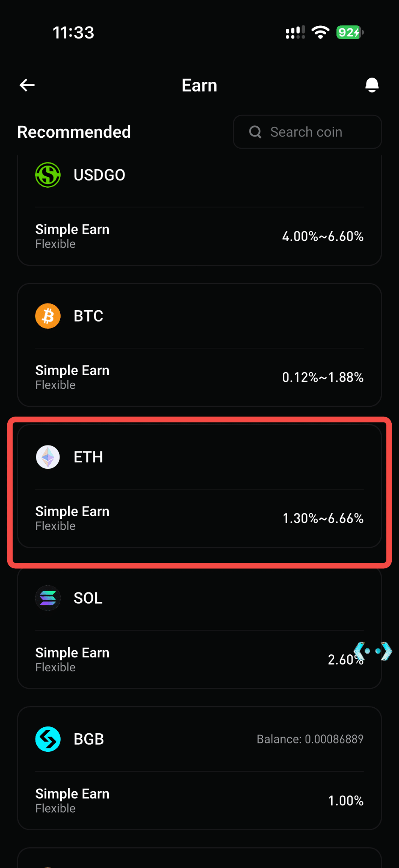Tap the ETH coin icon
The image size is (399, 868).
[48, 457]
